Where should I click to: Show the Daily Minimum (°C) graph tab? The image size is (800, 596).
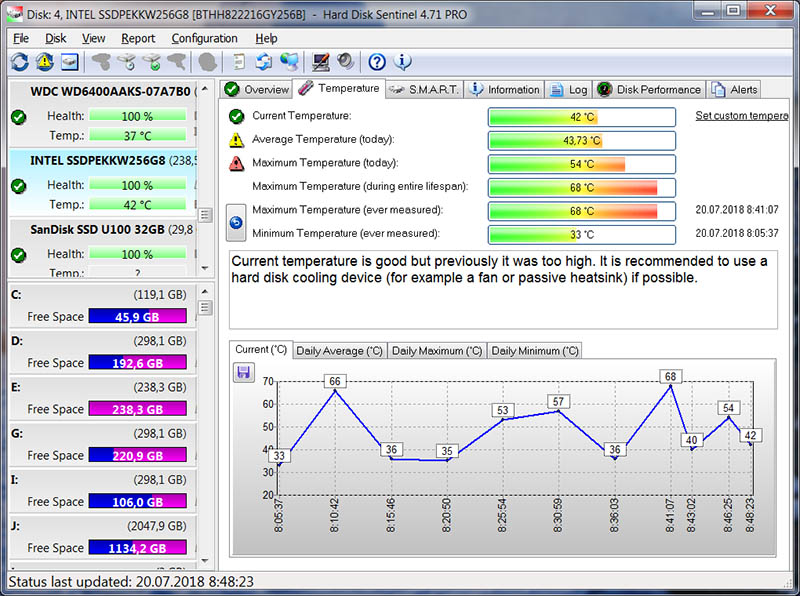point(535,351)
